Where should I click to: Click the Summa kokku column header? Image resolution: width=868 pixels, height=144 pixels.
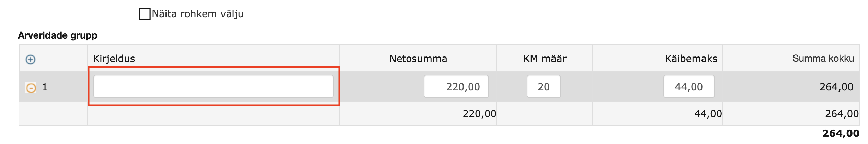pos(823,59)
